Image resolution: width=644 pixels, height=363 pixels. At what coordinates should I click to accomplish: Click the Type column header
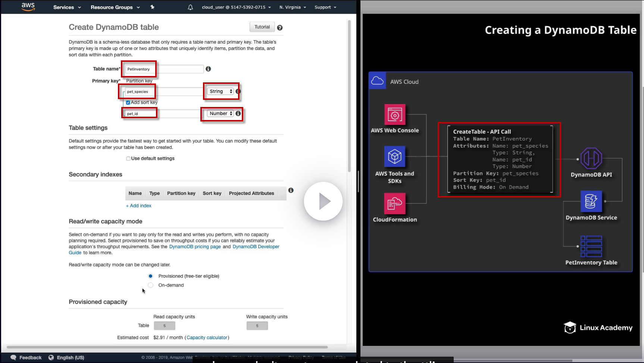coord(154,193)
